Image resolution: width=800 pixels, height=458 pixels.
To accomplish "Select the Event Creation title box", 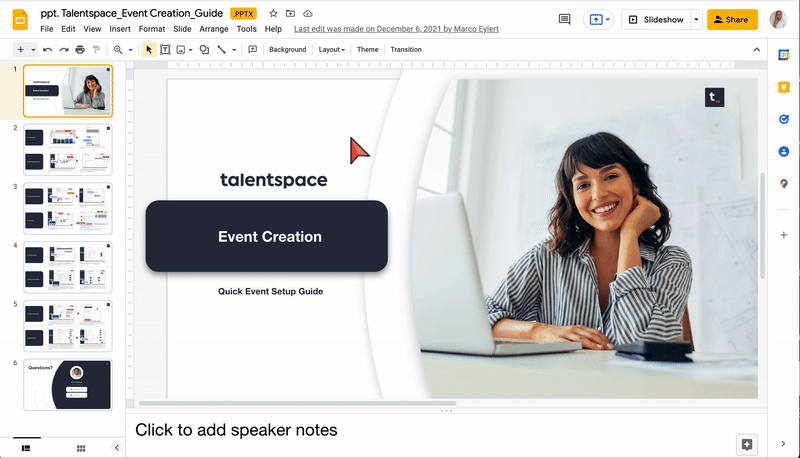I will pos(266,236).
